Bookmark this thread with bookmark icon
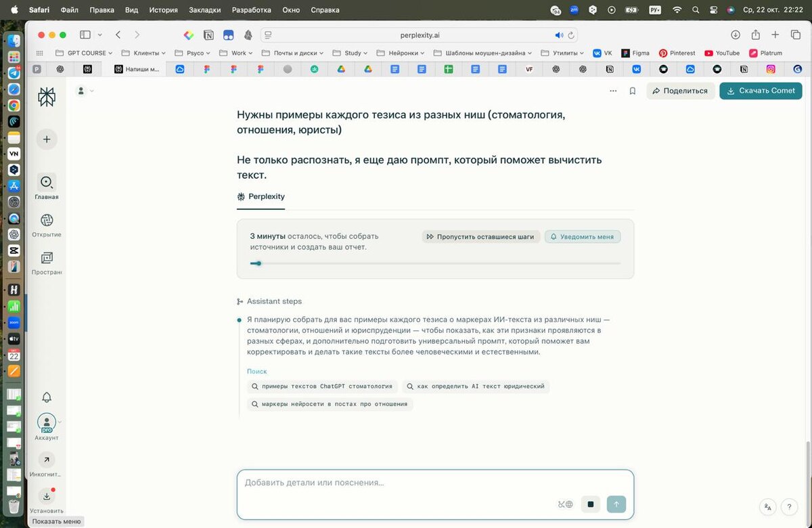This screenshot has height=528, width=812. [x=633, y=91]
